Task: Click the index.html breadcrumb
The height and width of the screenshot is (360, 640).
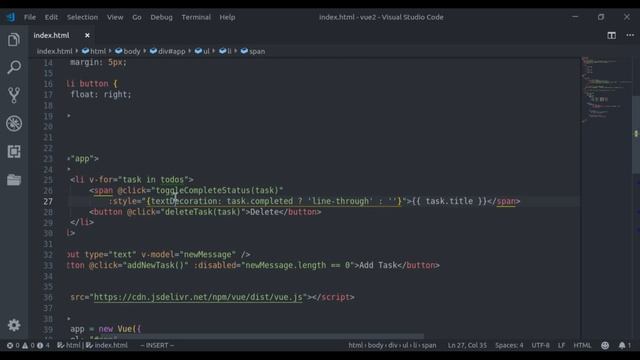Action: [55, 51]
